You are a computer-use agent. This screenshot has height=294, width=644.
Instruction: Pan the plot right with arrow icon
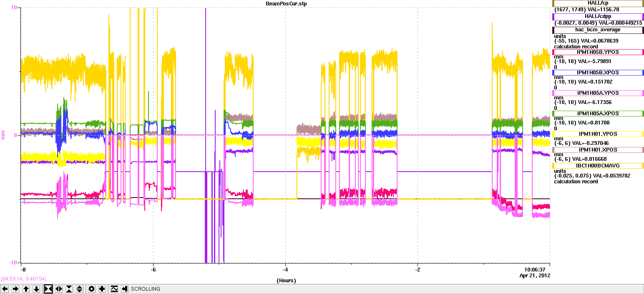point(15,289)
